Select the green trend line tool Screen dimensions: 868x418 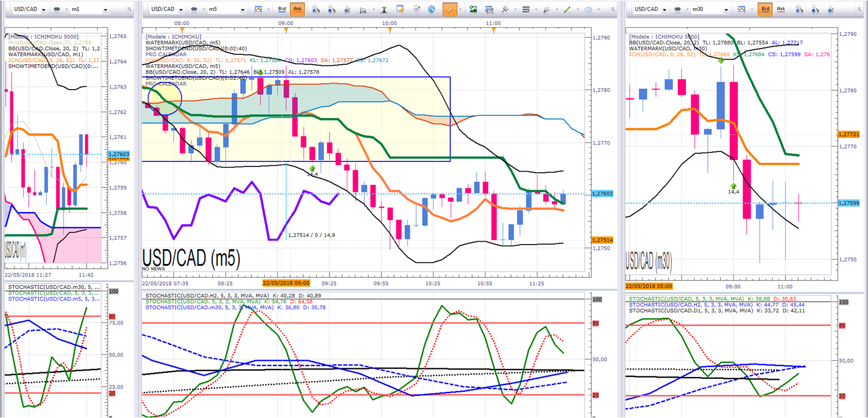click(x=567, y=9)
